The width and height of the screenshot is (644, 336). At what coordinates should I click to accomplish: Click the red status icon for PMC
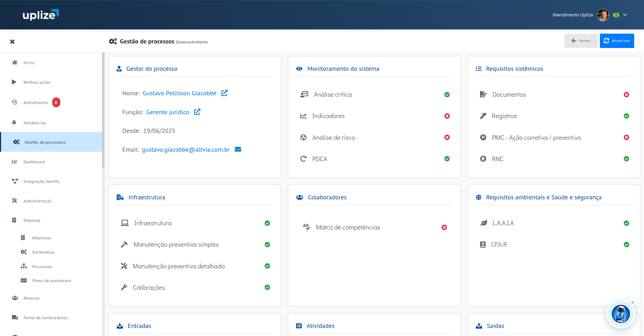(x=626, y=137)
